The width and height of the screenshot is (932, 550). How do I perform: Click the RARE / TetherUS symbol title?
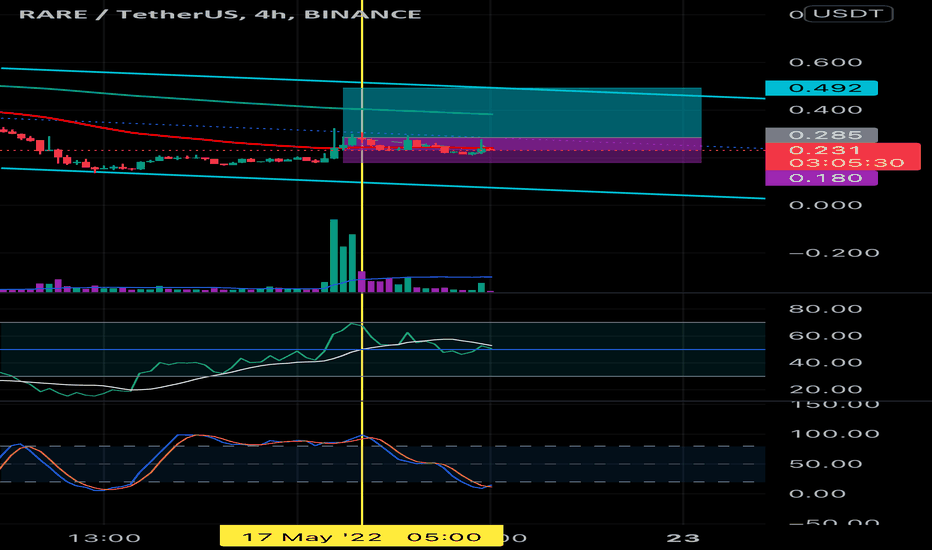[220, 14]
